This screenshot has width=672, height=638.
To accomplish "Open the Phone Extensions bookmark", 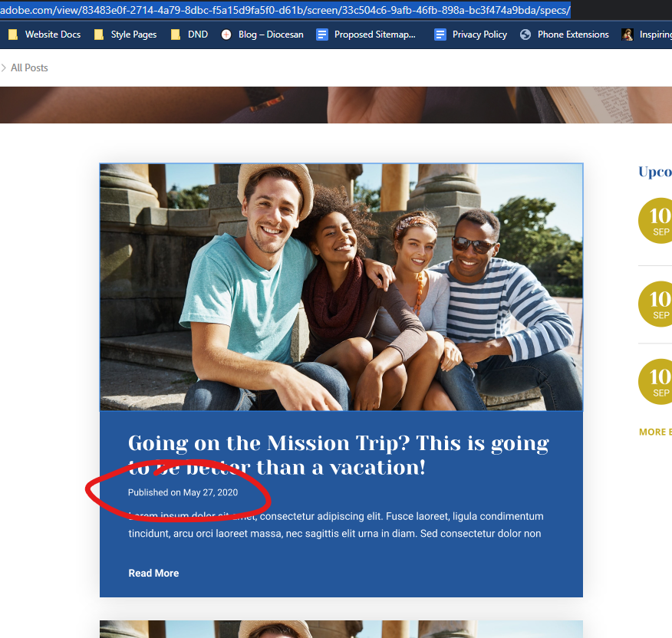I will (565, 35).
